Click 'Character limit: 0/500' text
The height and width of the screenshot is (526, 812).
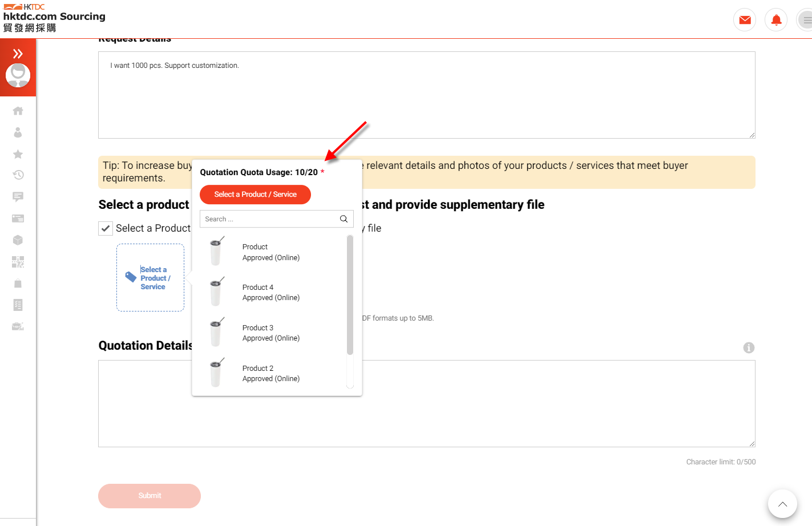721,462
